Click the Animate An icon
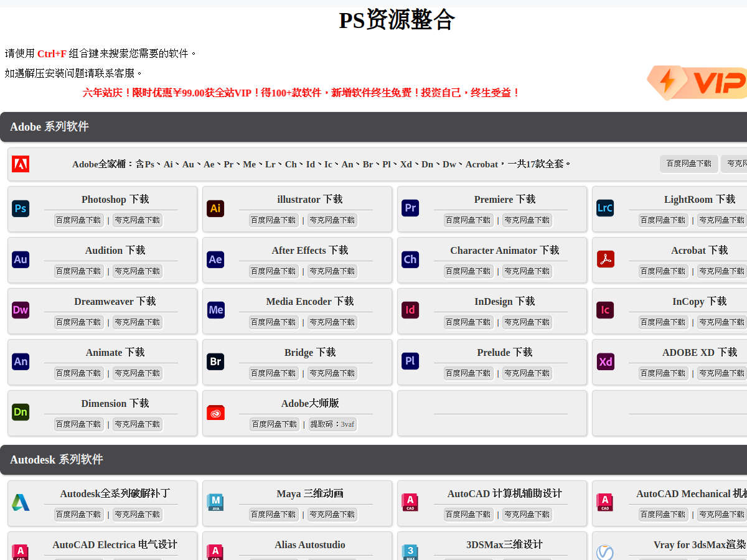 coord(21,362)
